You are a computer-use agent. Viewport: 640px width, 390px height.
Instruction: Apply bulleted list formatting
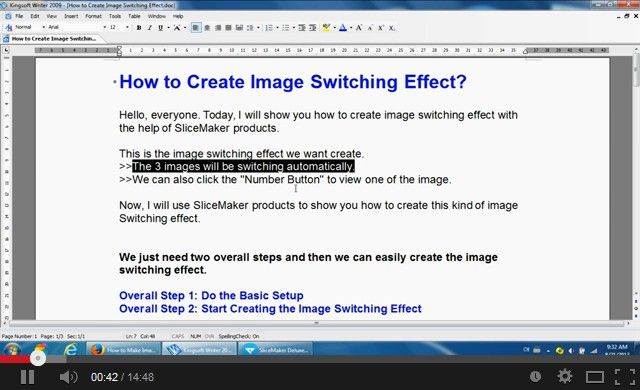(285, 28)
